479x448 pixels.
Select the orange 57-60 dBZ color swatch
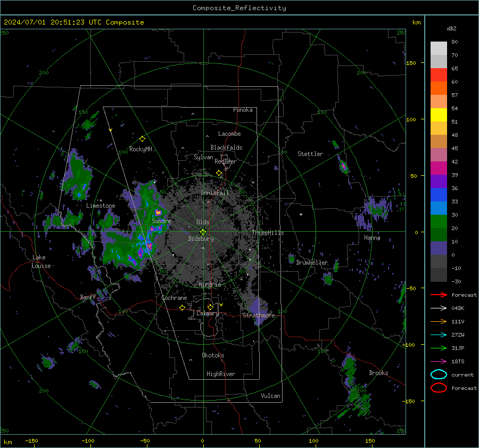(439, 88)
